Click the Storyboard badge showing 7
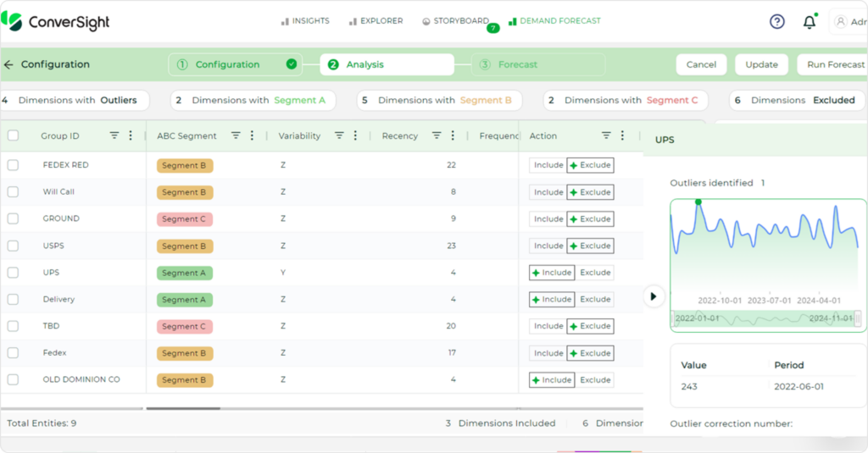Image resolution: width=868 pixels, height=453 pixels. coord(492,28)
